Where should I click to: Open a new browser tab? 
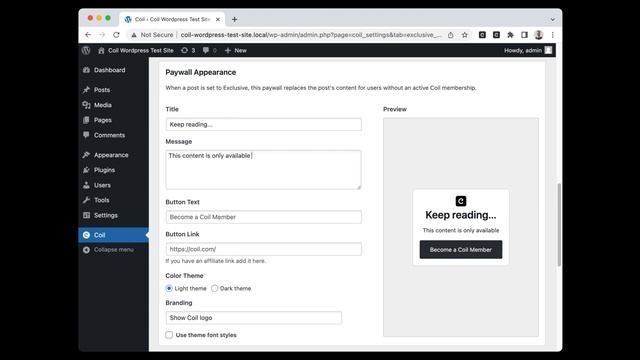234,19
